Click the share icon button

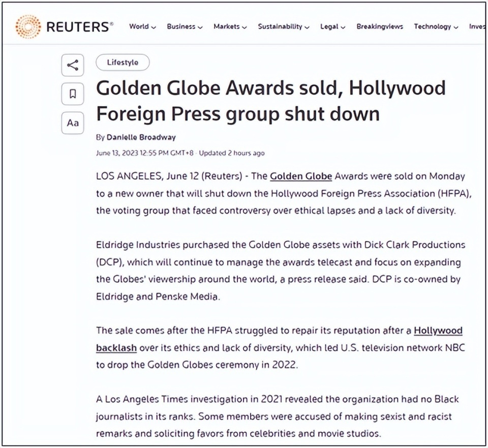pos(73,65)
